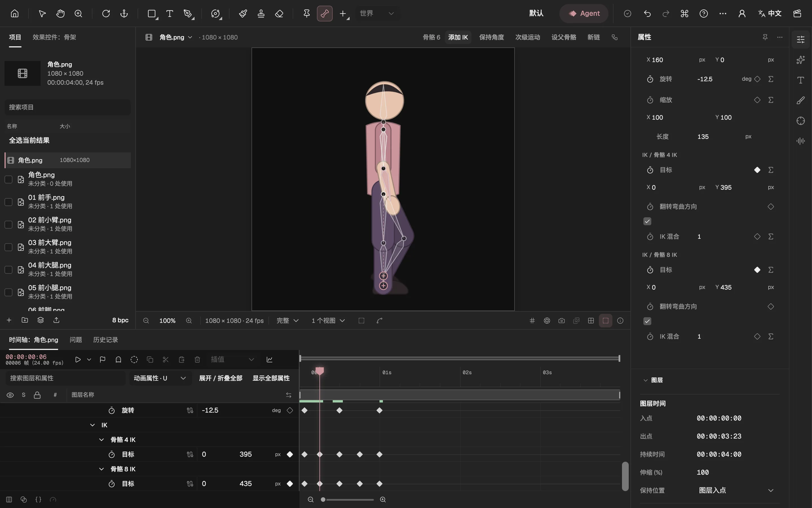Viewport: 812px width, 508px height.
Task: Toggle the 旋转 stopwatch in properties panel
Action: tap(650, 79)
